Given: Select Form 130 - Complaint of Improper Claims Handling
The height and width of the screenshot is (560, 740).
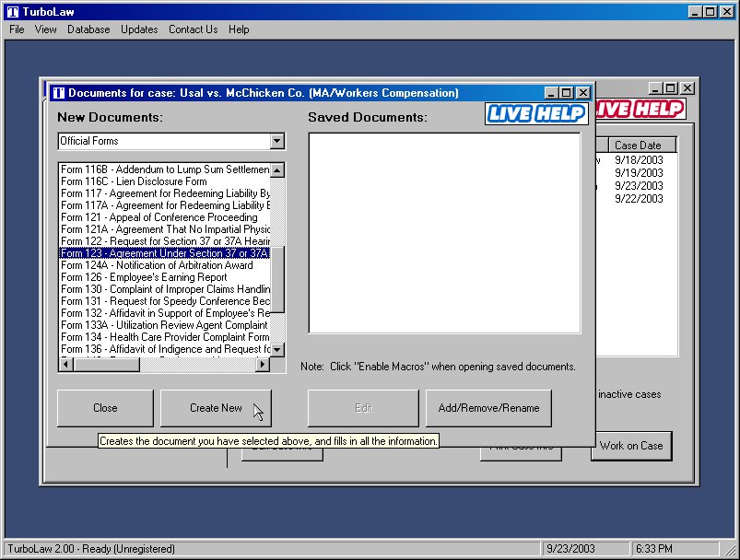Looking at the screenshot, I should pyautogui.click(x=165, y=289).
